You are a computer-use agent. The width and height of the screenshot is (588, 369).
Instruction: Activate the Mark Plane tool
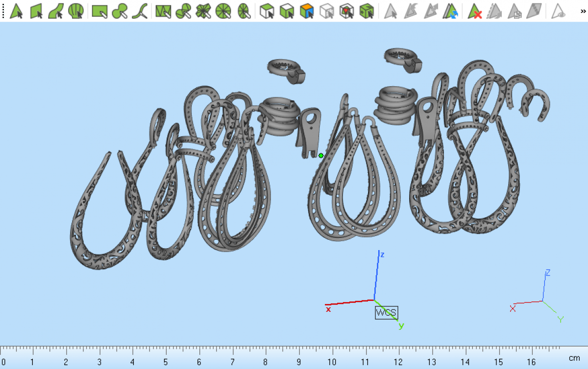point(36,11)
